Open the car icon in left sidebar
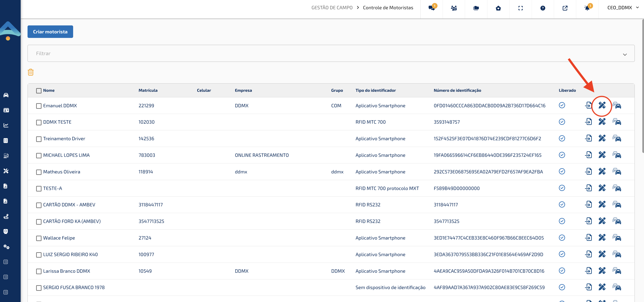Screen dimensions: 644x302 tap(6, 95)
